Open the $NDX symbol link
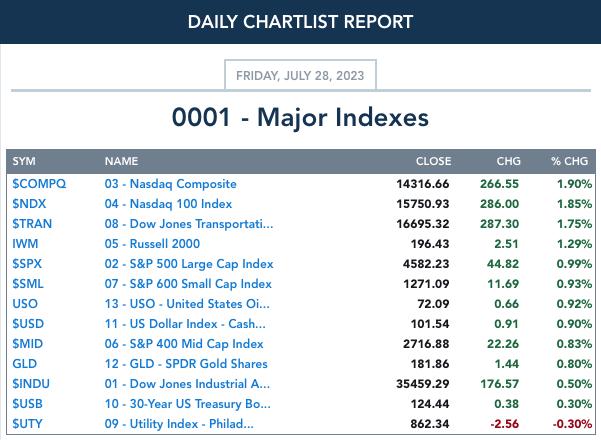Screen dimensions: 601x440 pyautogui.click(x=29, y=204)
